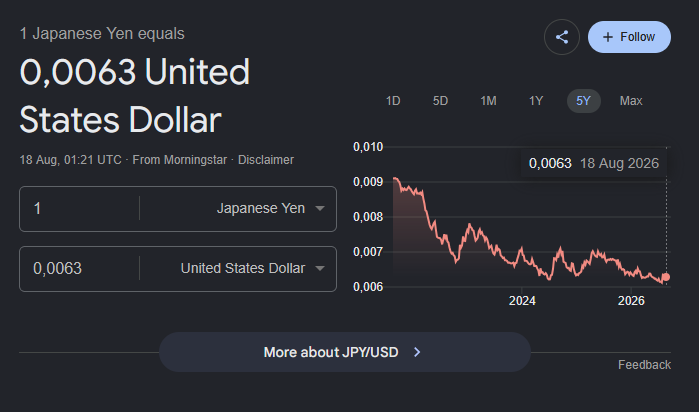The image size is (699, 412).
Task: Show the Max time range
Action: coord(631,101)
